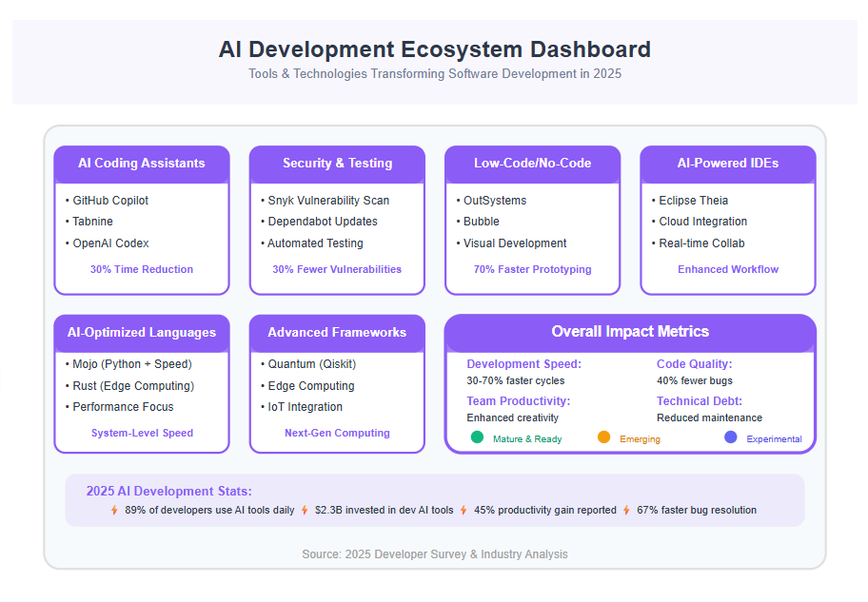Click the 70% Faster Prototyping link
Image resolution: width=868 pixels, height=602 pixels.
point(533,269)
